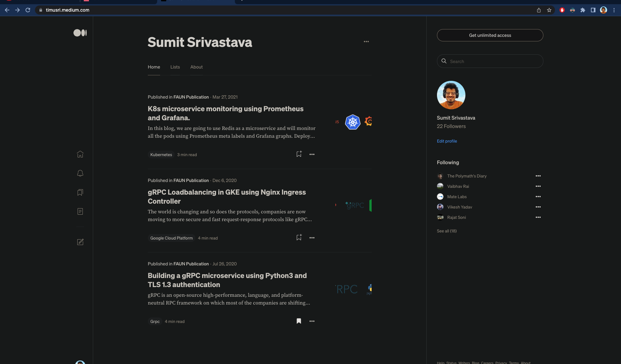Viewport: 621px width, 364px height.
Task: Switch to the Lists tab
Action: [175, 67]
